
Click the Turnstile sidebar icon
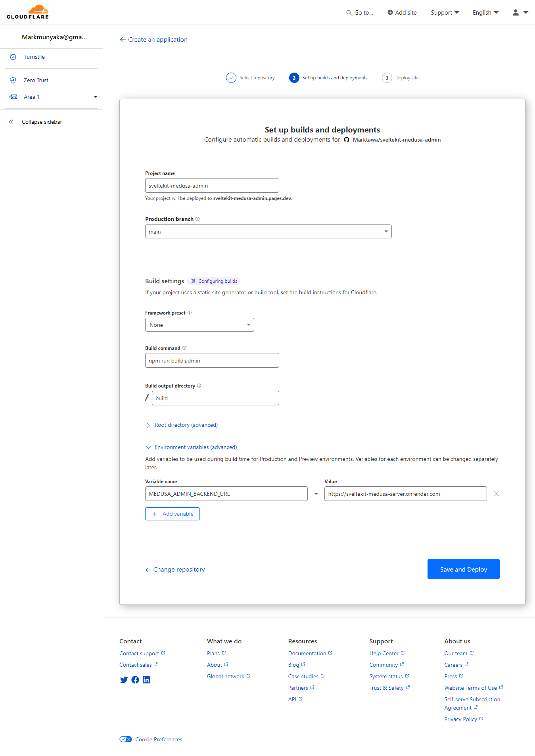pyautogui.click(x=13, y=57)
